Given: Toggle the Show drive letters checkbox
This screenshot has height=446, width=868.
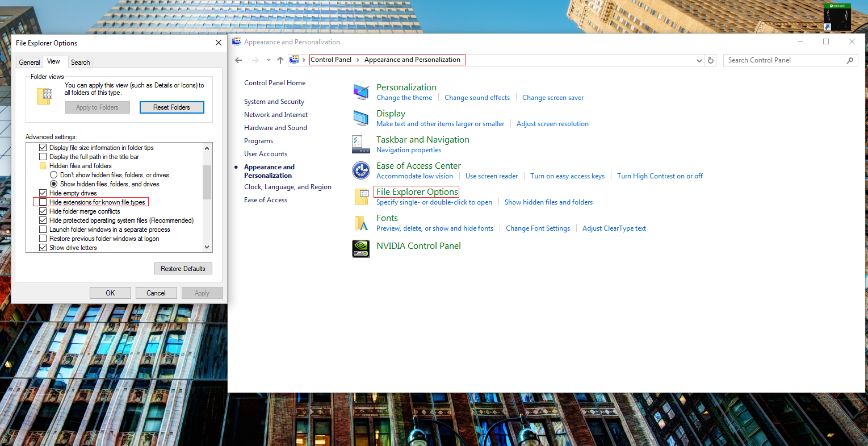Looking at the screenshot, I should tap(43, 248).
